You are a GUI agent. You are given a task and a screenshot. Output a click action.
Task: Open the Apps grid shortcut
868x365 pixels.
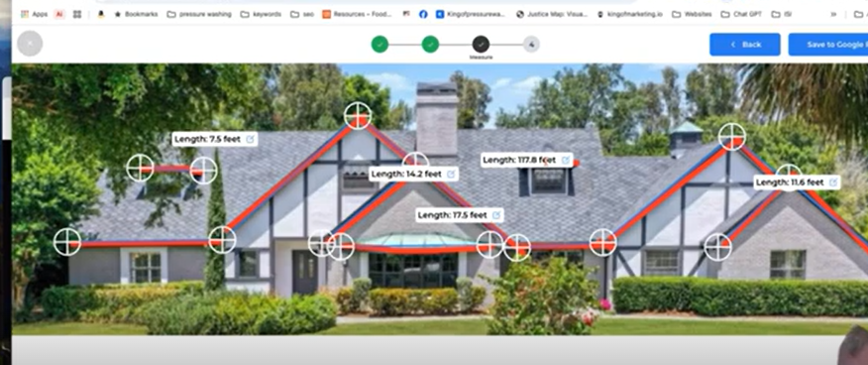point(35,15)
